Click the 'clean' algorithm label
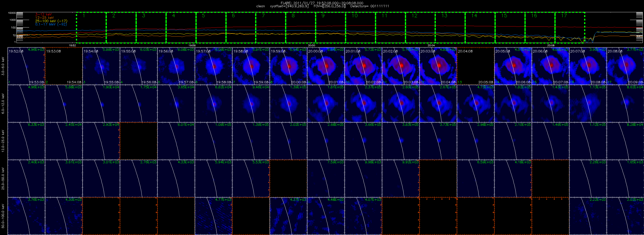This screenshot has height=235, width=644. click(x=261, y=6)
